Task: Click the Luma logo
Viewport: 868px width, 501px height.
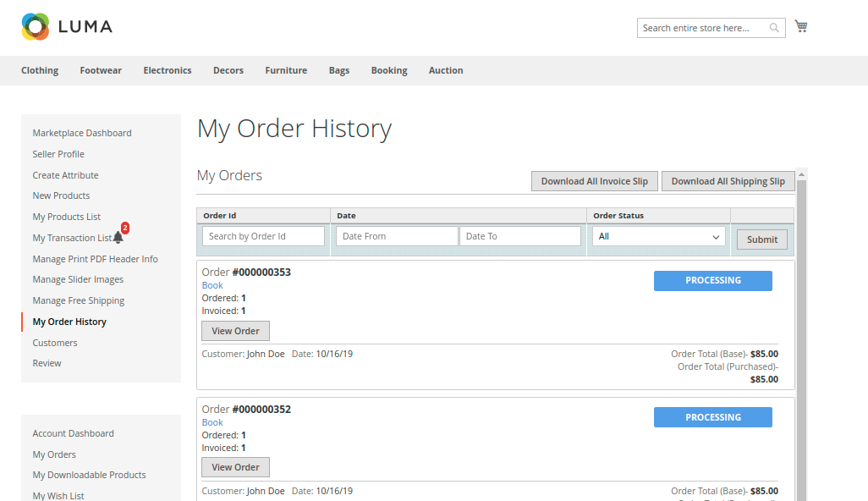Action: [66, 26]
